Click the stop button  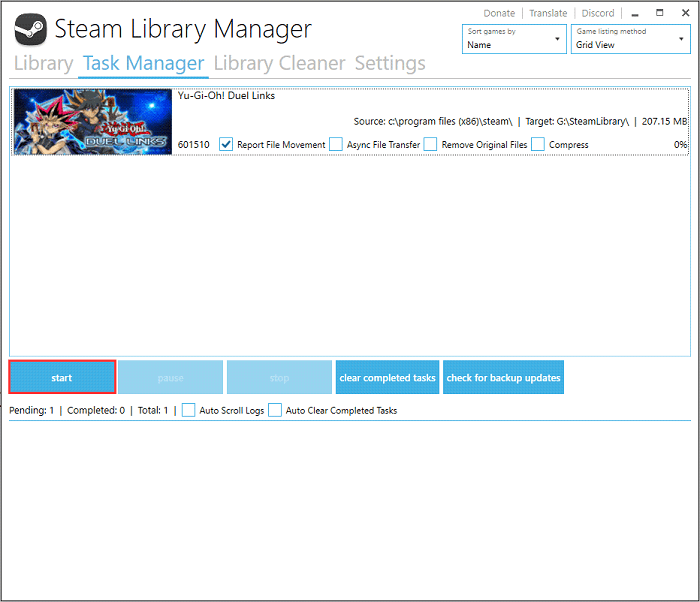(x=279, y=377)
